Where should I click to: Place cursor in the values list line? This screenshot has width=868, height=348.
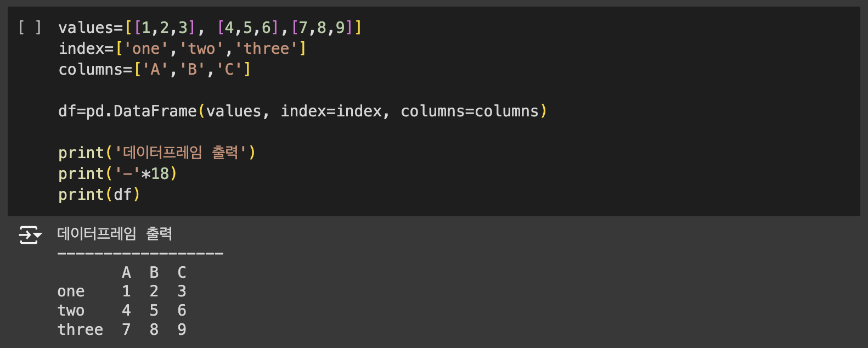click(210, 27)
